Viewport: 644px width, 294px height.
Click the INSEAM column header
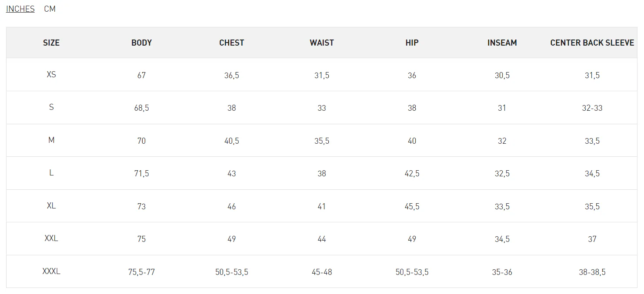tap(502, 43)
